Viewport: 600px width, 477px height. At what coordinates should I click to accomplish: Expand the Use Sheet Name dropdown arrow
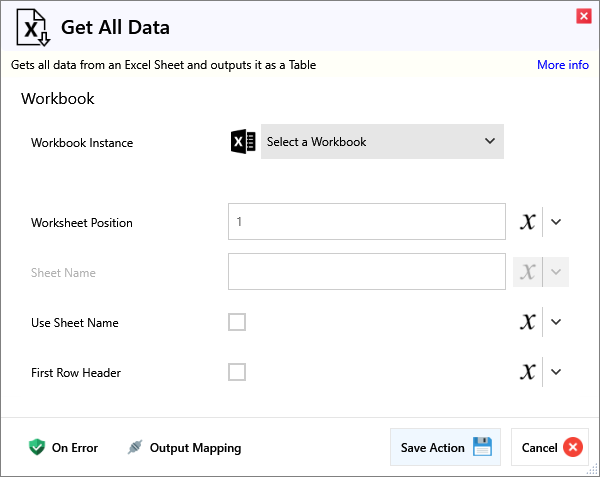point(557,322)
